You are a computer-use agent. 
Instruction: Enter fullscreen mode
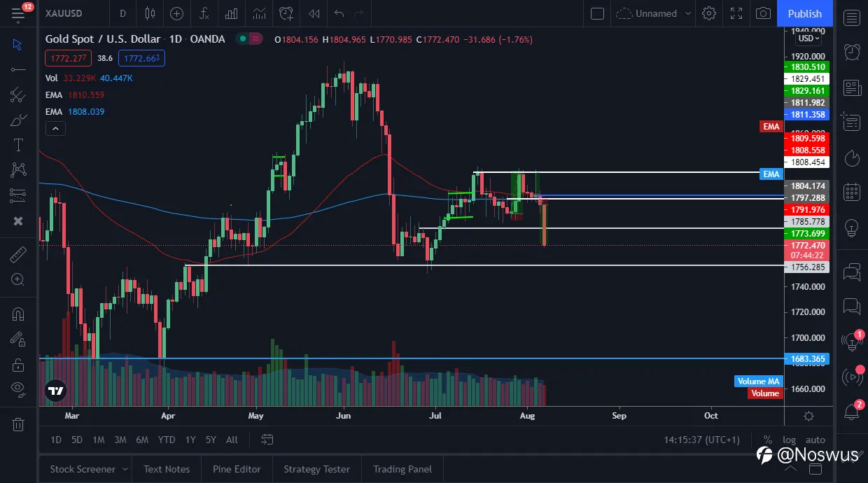736,13
